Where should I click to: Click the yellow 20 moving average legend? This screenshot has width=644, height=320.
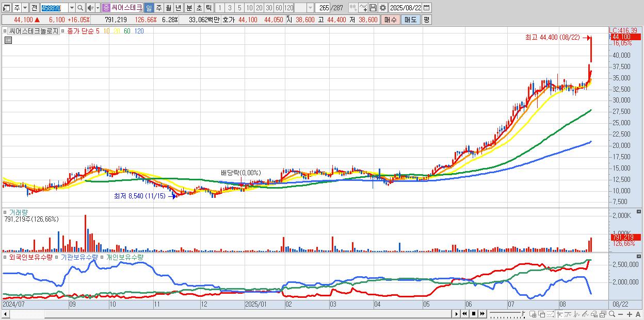coord(117,31)
